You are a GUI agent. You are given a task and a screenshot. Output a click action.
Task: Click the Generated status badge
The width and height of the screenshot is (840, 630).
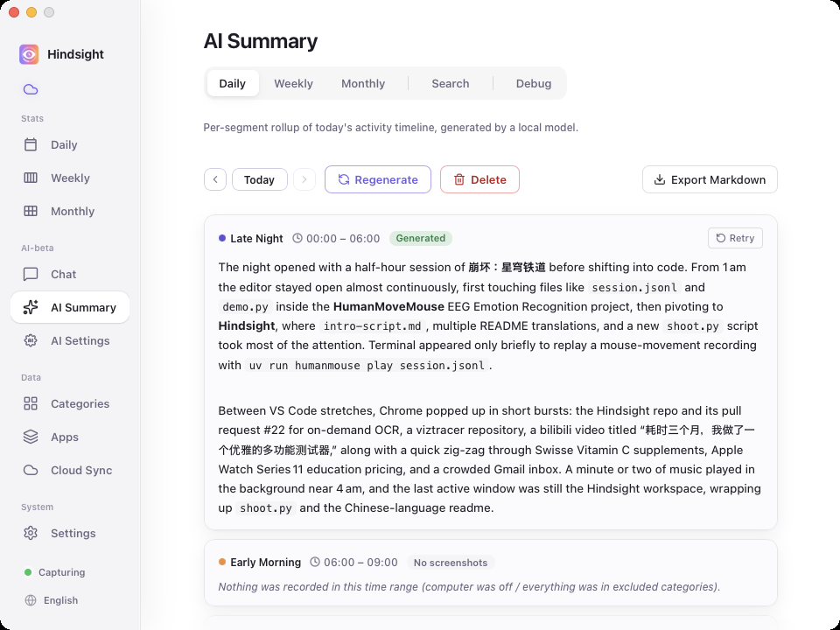point(421,238)
